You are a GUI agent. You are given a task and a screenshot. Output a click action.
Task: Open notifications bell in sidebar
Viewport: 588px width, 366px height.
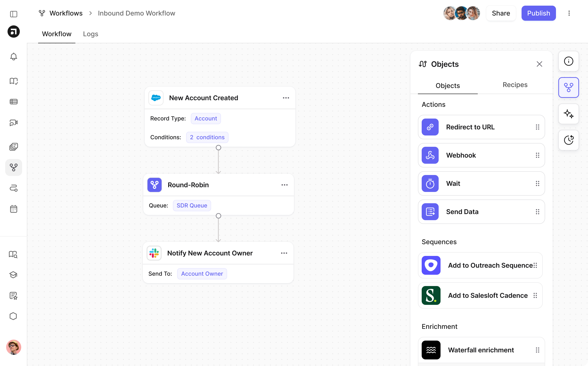click(x=14, y=57)
